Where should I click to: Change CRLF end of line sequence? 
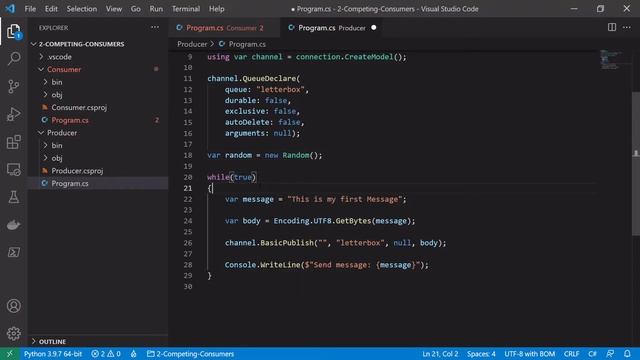click(571, 354)
